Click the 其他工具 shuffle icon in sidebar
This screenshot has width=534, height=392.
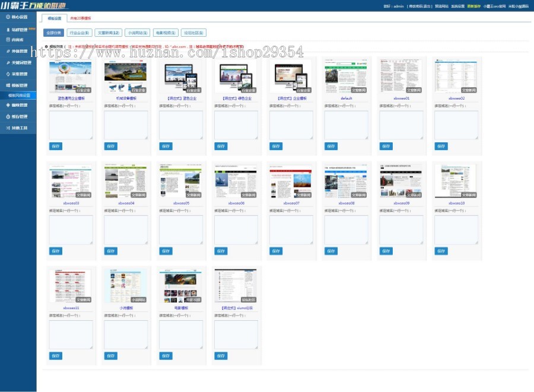8,128
